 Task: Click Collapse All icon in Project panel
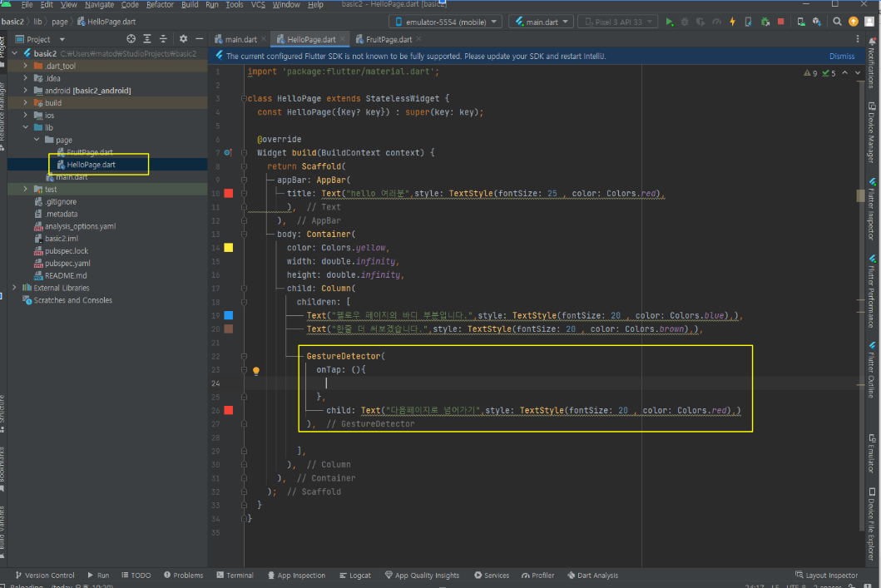coord(163,39)
